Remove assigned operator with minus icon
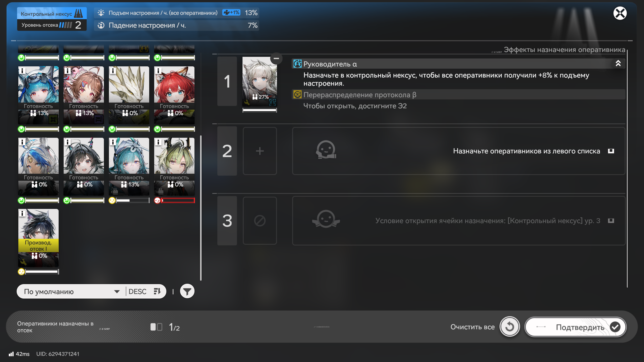 pos(276,59)
